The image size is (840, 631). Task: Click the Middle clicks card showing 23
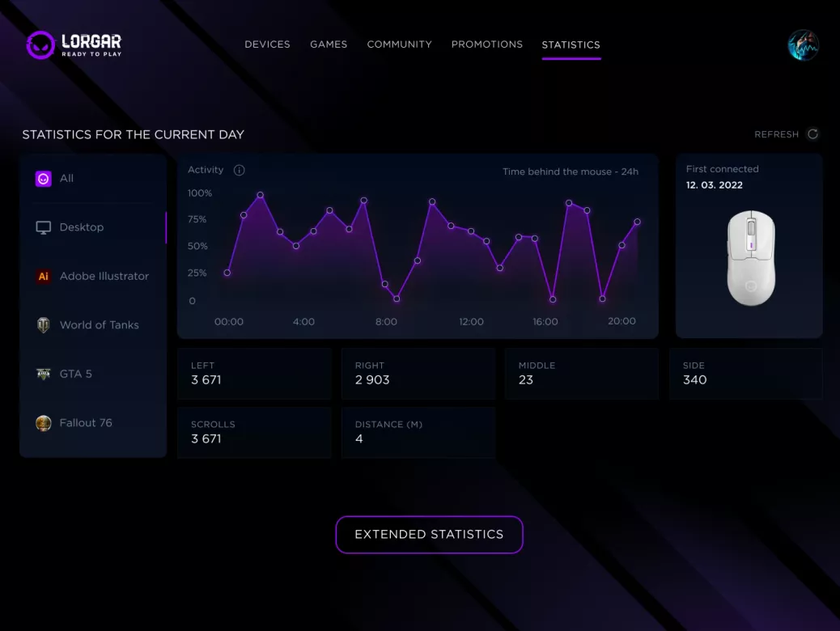click(582, 374)
